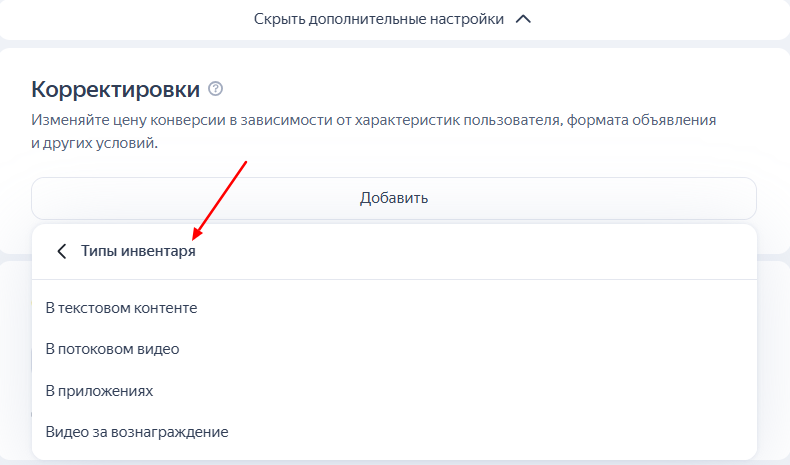Click the upward chevron to collapse settings

point(522,19)
